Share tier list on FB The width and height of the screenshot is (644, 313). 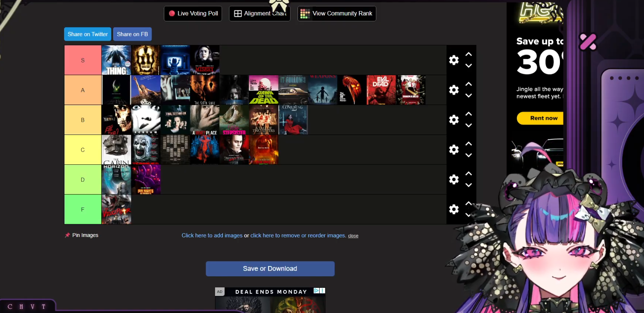(132, 34)
